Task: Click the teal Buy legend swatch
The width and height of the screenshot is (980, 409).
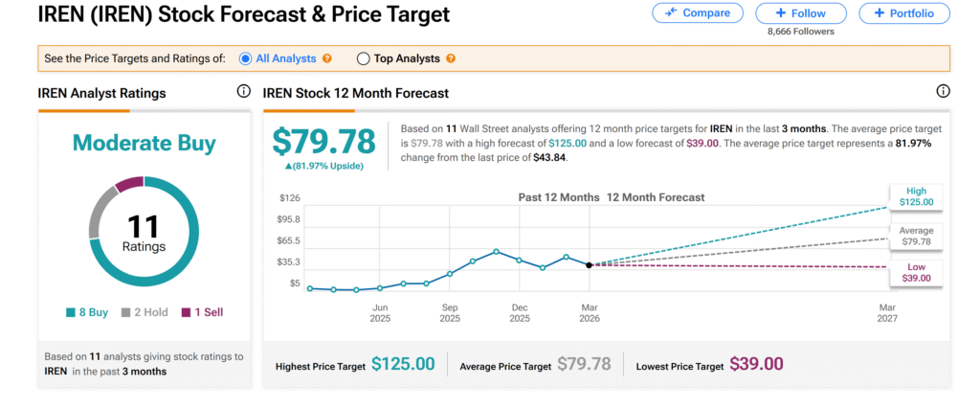Action: click(x=71, y=312)
